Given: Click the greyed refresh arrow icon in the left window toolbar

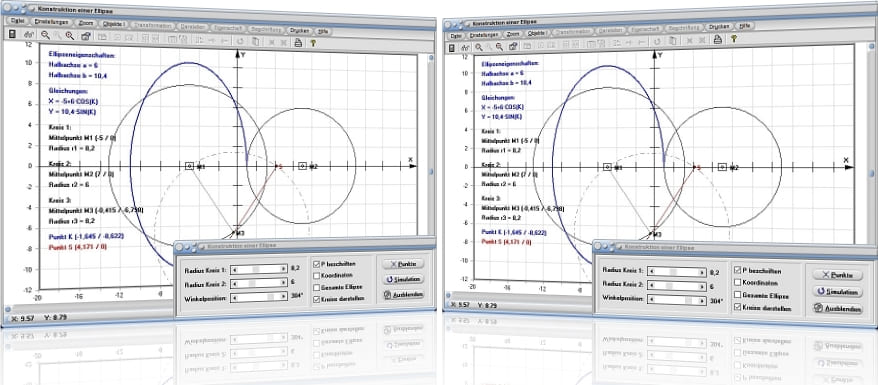Looking at the screenshot, I should 240,41.
